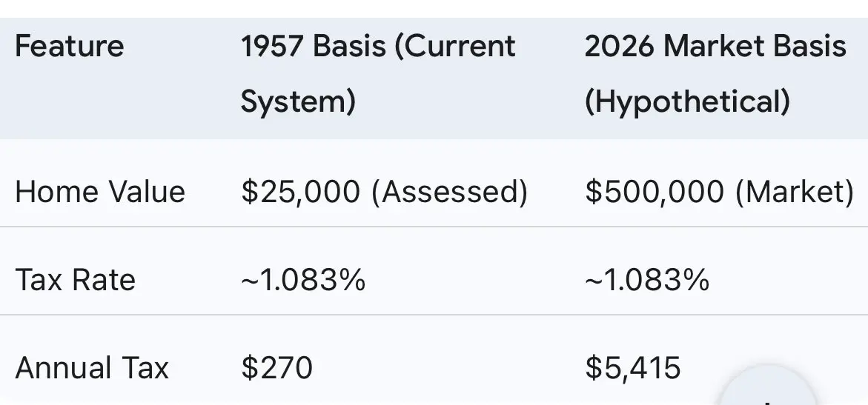The height and width of the screenshot is (405, 868).
Task: Click the "(Market)" label beside $500,000
Action: pyautogui.click(x=795, y=192)
